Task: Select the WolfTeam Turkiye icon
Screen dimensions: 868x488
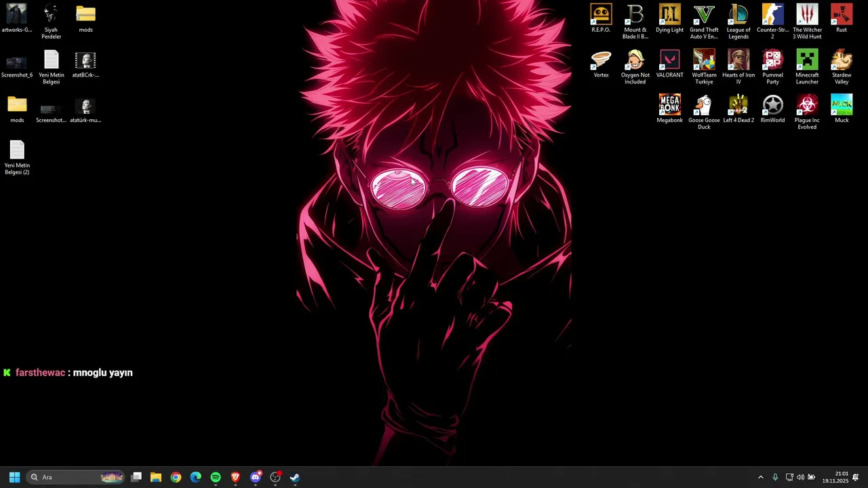Action: (x=704, y=67)
